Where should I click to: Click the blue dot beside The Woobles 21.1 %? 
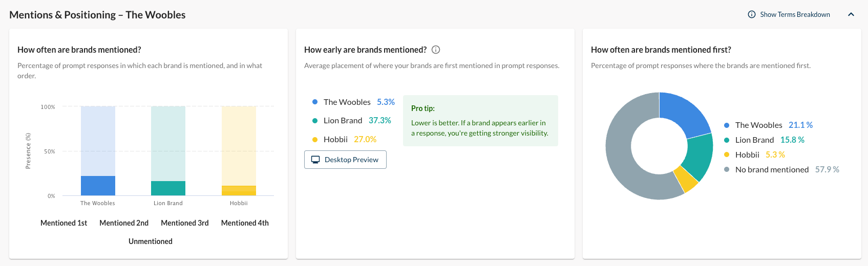click(x=727, y=125)
